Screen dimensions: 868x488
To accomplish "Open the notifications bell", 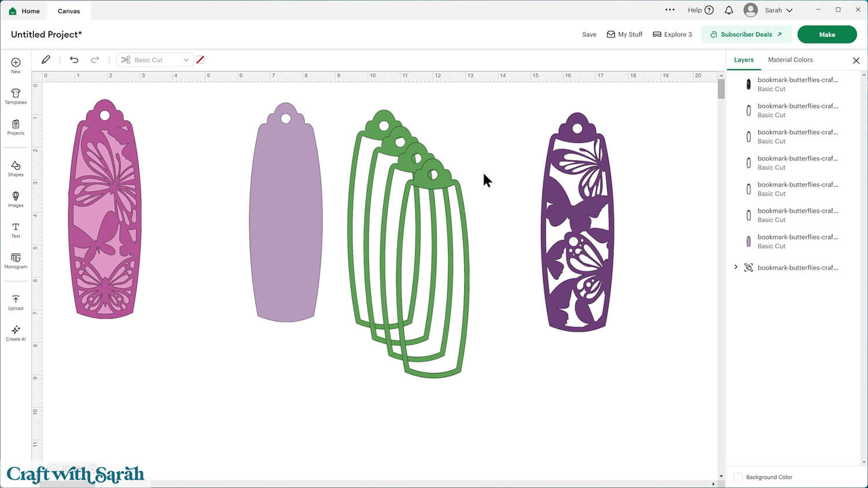I will tap(729, 10).
